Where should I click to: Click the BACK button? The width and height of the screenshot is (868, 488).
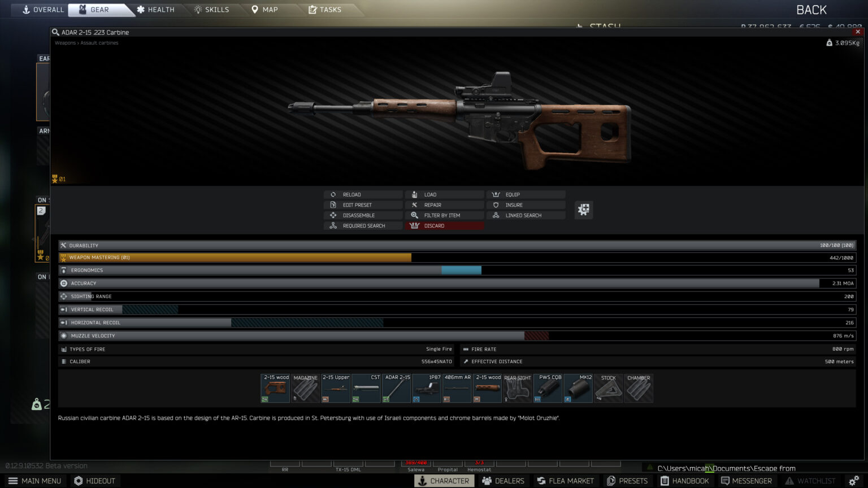tap(811, 10)
